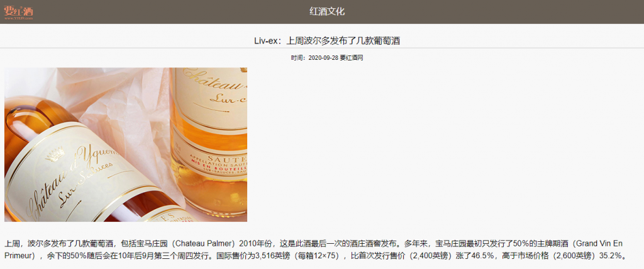This screenshot has width=644, height=269.
Task: Open the 红酒文化 header title
Action: pos(327,11)
